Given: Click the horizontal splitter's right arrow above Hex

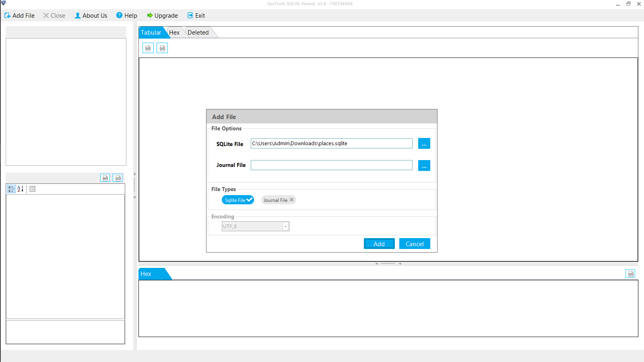Looking at the screenshot, I should [400, 264].
